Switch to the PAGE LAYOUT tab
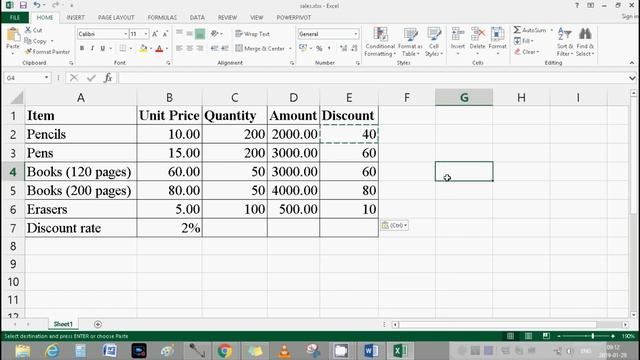 click(116, 18)
